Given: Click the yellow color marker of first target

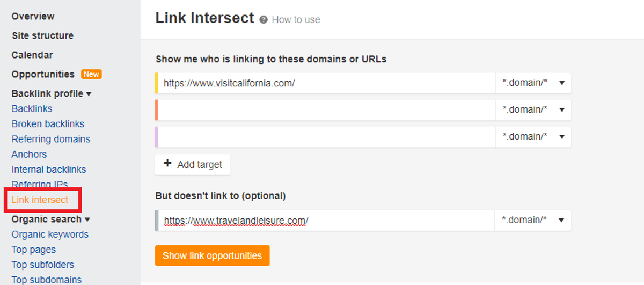Looking at the screenshot, I should [156, 83].
